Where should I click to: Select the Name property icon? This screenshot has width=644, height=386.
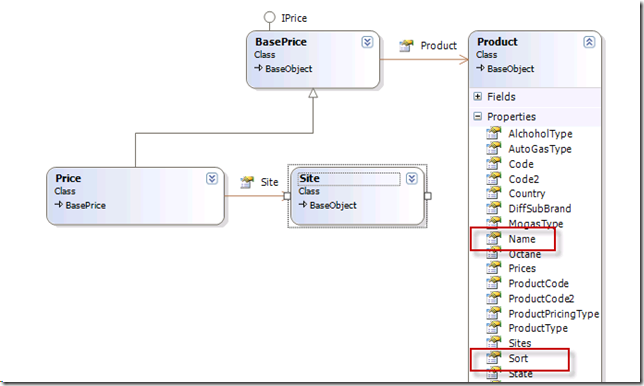(x=494, y=239)
